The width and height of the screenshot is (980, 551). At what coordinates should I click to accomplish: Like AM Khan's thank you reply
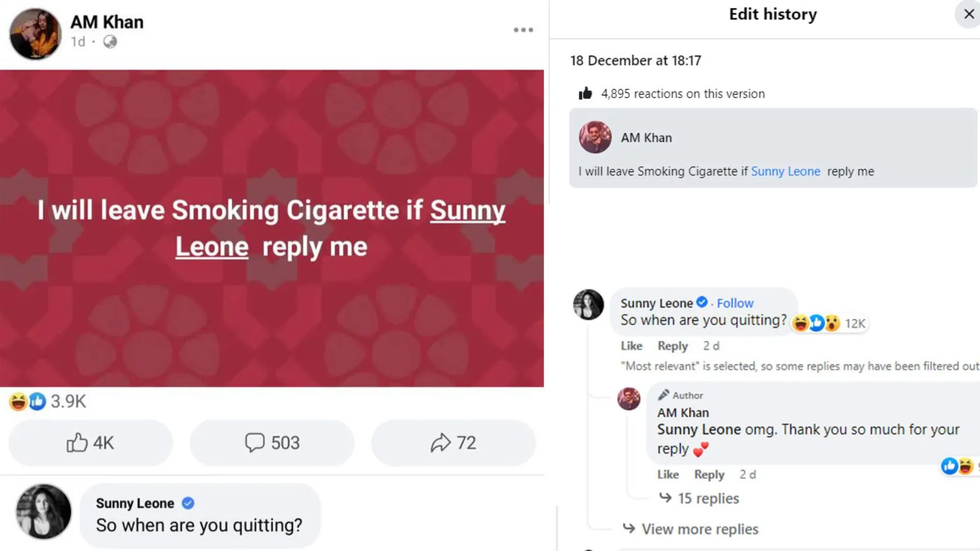668,474
